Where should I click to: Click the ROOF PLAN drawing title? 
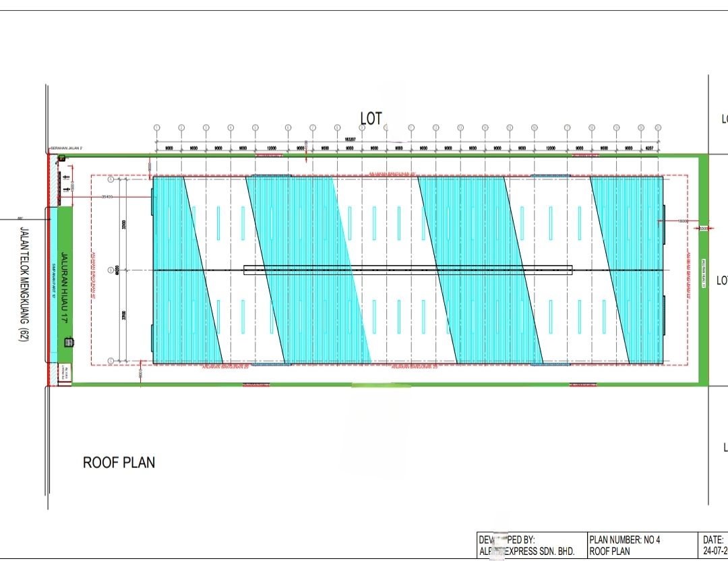click(119, 463)
